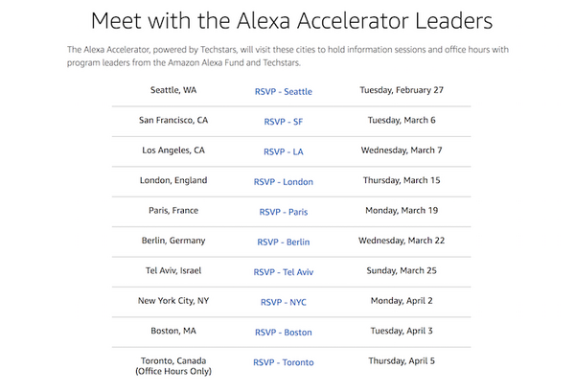Click the 'London, England' city cell
The height and width of the screenshot is (392, 575).
[x=173, y=181]
